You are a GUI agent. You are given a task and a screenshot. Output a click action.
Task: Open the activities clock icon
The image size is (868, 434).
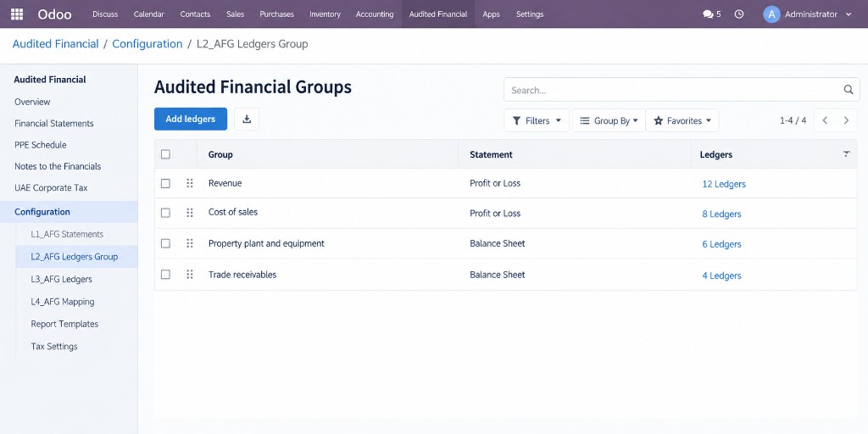tap(739, 14)
